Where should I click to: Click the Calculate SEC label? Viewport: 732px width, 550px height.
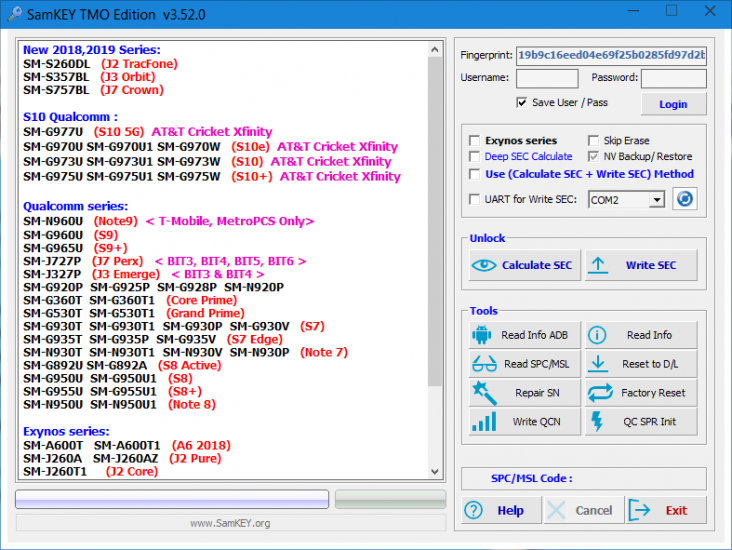[x=537, y=265]
